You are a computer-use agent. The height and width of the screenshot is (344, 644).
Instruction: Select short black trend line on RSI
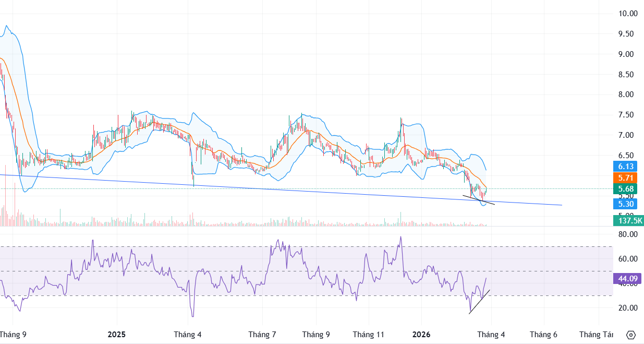coord(479,302)
